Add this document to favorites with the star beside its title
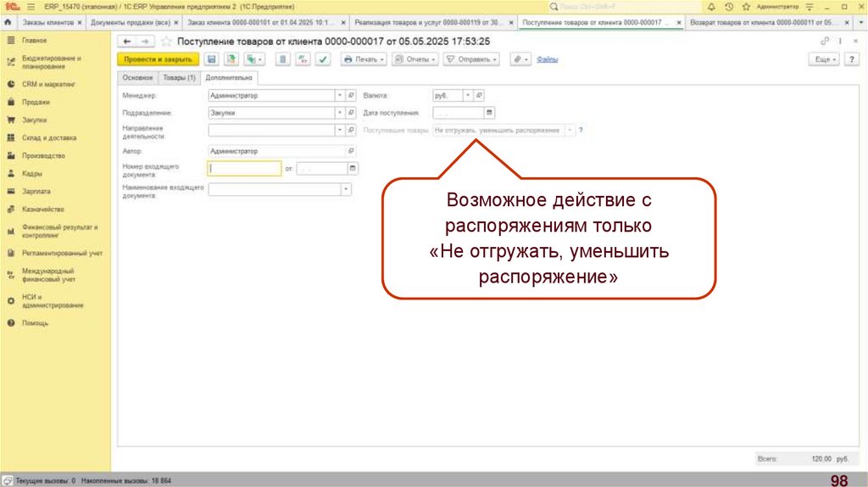Viewport: 868px width, 487px height. pos(166,41)
